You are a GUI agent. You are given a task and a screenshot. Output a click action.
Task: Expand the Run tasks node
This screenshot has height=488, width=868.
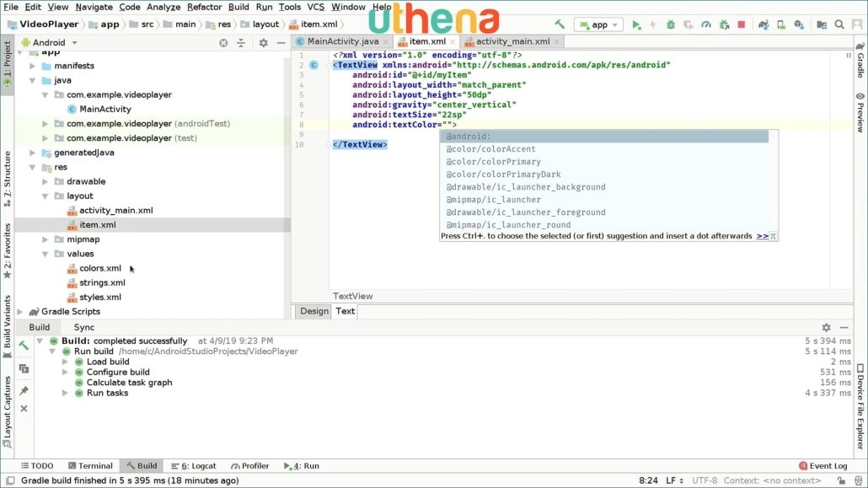coord(65,393)
